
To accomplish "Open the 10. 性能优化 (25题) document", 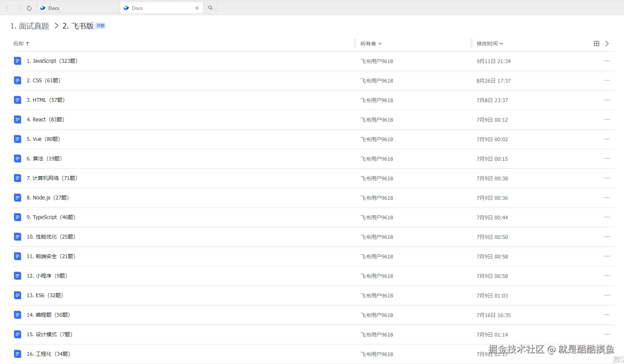I will click(x=51, y=237).
